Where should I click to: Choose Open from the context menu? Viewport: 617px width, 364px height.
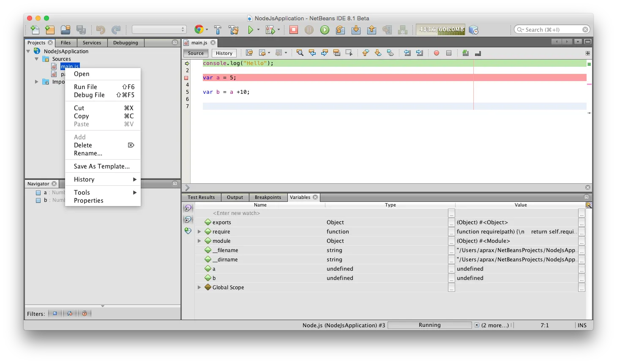[x=103, y=74]
